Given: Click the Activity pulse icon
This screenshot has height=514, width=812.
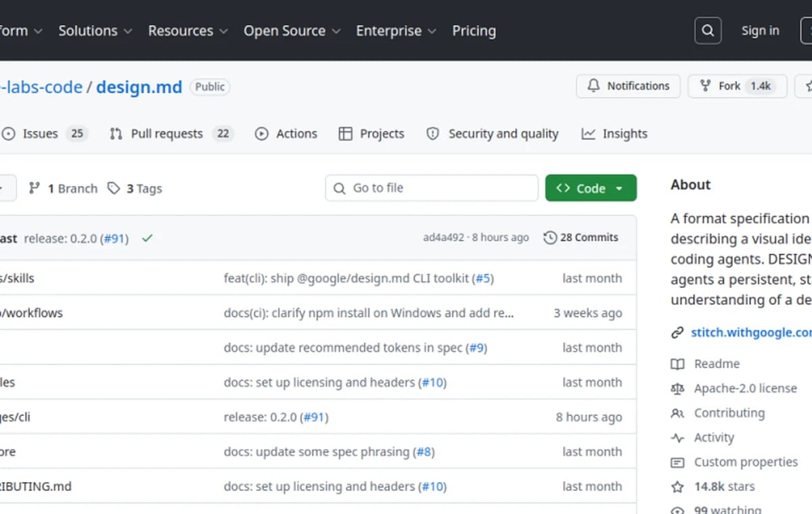Looking at the screenshot, I should (x=677, y=438).
